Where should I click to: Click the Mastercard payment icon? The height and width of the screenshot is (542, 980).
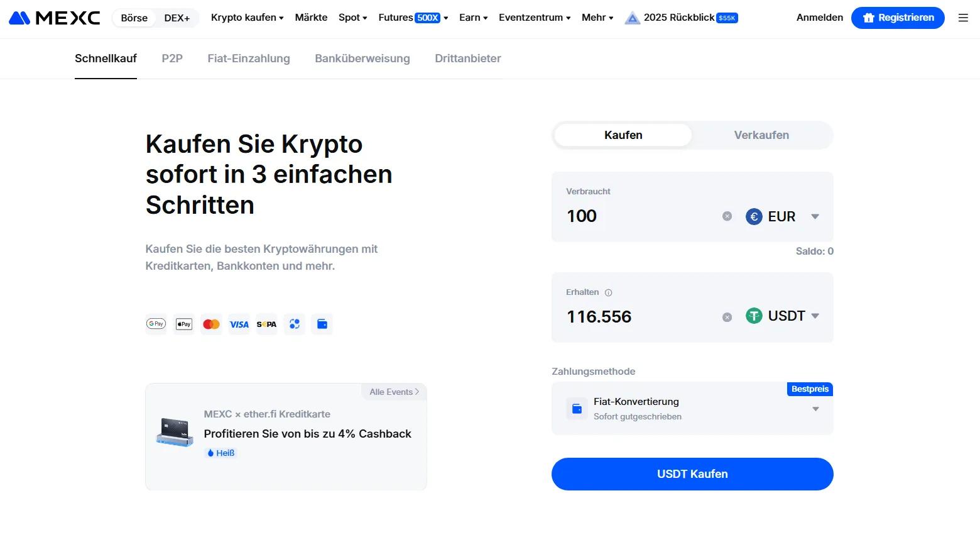[212, 324]
